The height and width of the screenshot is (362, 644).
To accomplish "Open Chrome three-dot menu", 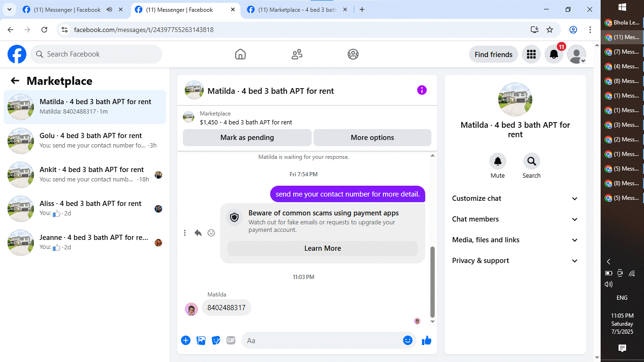I will coord(590,30).
